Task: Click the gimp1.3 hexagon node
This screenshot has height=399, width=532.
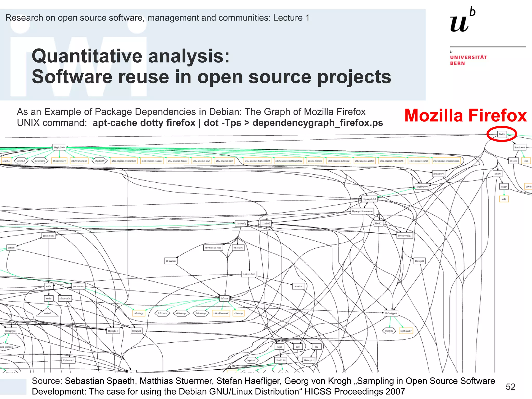Action: point(21,161)
